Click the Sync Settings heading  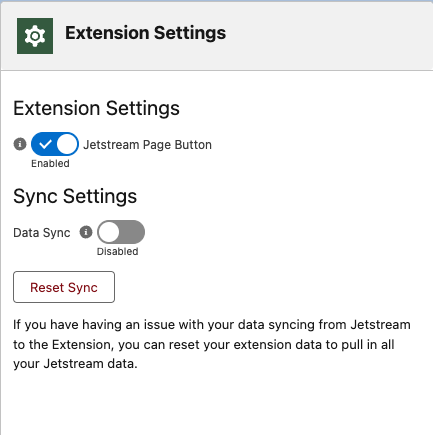click(x=75, y=196)
